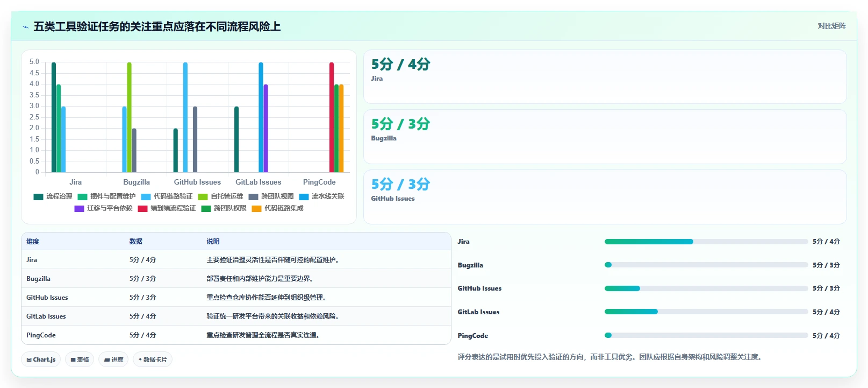Viewport: 868px width, 388px height.
Task: Click the 进度 chip
Action: (113, 359)
